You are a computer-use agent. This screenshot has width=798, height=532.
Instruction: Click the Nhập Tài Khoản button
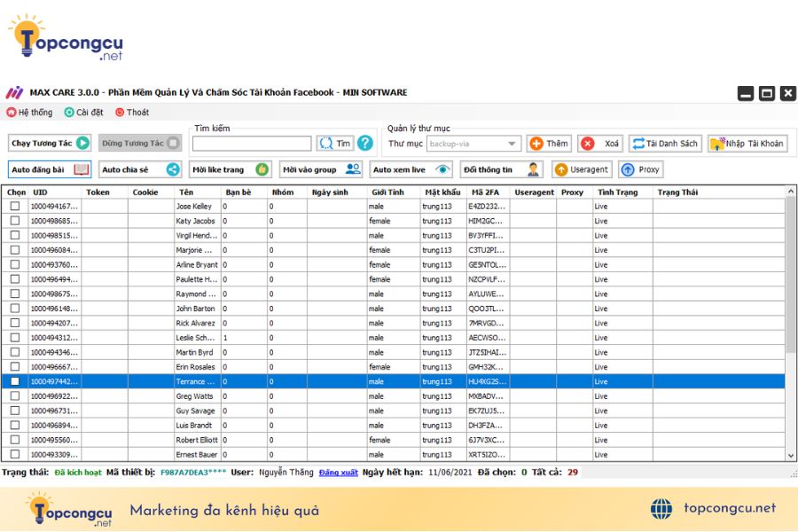coord(747,144)
